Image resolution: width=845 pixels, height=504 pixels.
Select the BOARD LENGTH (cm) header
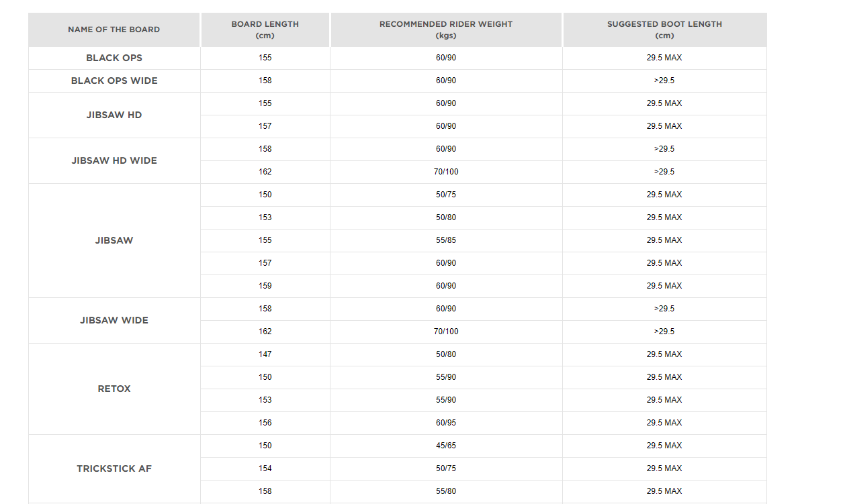coord(265,30)
